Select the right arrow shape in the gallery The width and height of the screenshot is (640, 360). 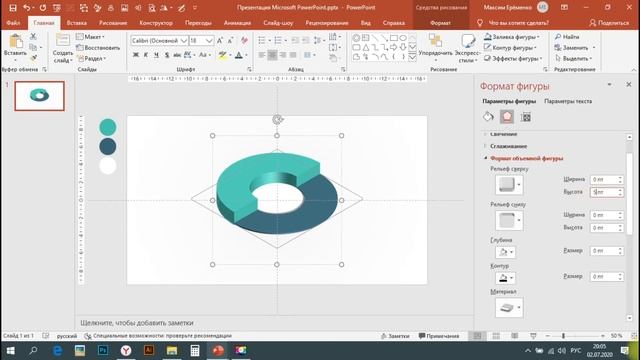coord(394,47)
